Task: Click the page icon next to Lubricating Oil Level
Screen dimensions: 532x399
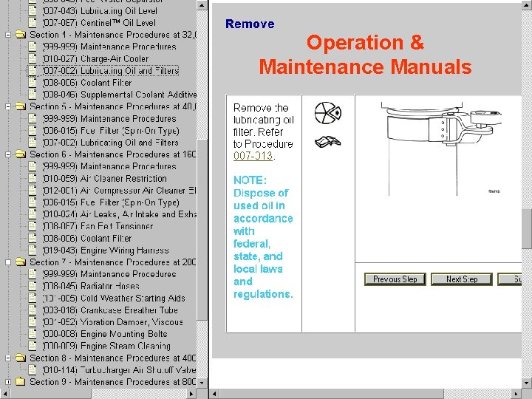Action: (x=33, y=11)
